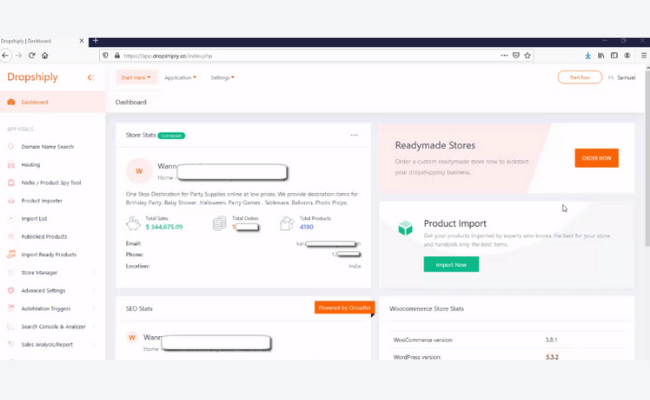Expand the Store Manager submenu
The width and height of the screenshot is (650, 400).
(94, 272)
